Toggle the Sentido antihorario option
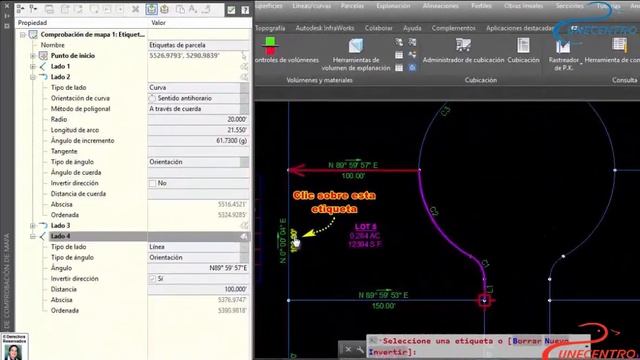This screenshot has height=360, width=640. pyautogui.click(x=152, y=98)
